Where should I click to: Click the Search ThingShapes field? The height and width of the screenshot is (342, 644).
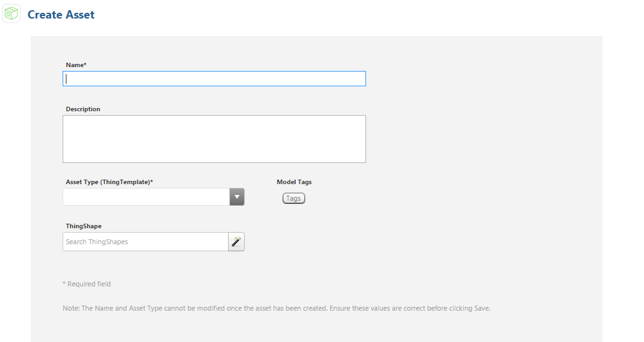pos(146,242)
